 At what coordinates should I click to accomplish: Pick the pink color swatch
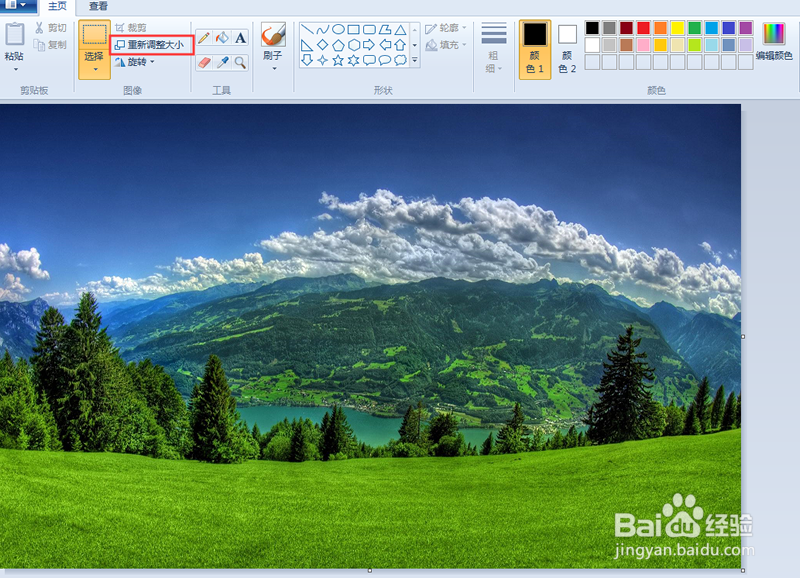point(643,45)
